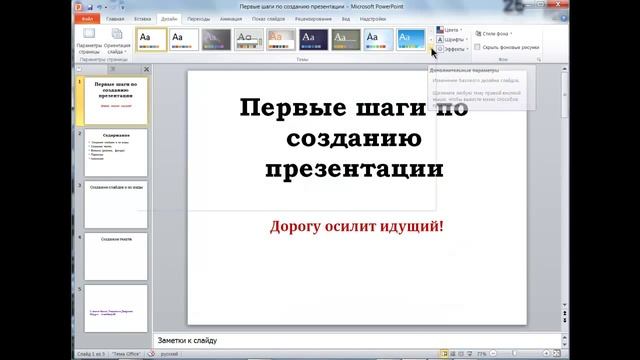Image resolution: width=640 pixels, height=360 pixels.
Task: Switch to the Надстройки tab
Action: 373,19
